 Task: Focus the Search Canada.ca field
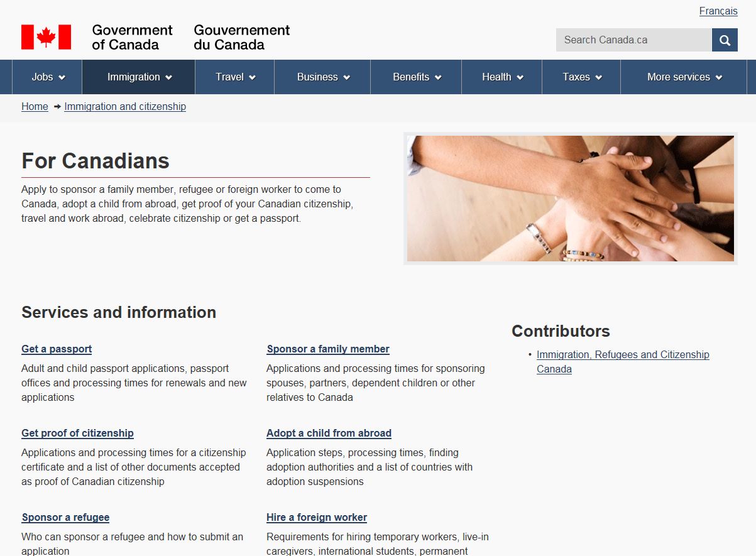(634, 40)
